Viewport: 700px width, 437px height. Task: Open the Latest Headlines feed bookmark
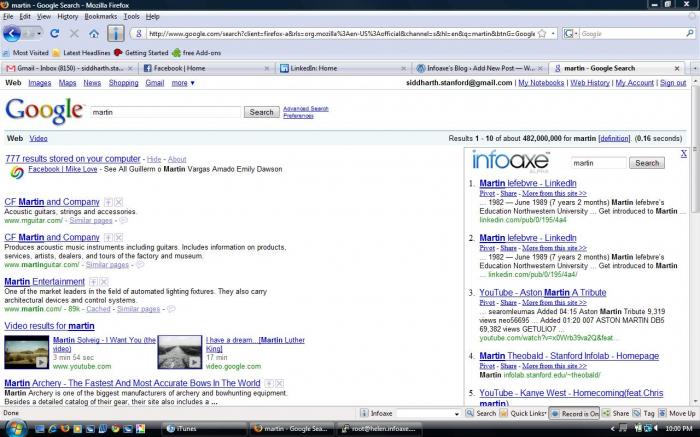81,53
